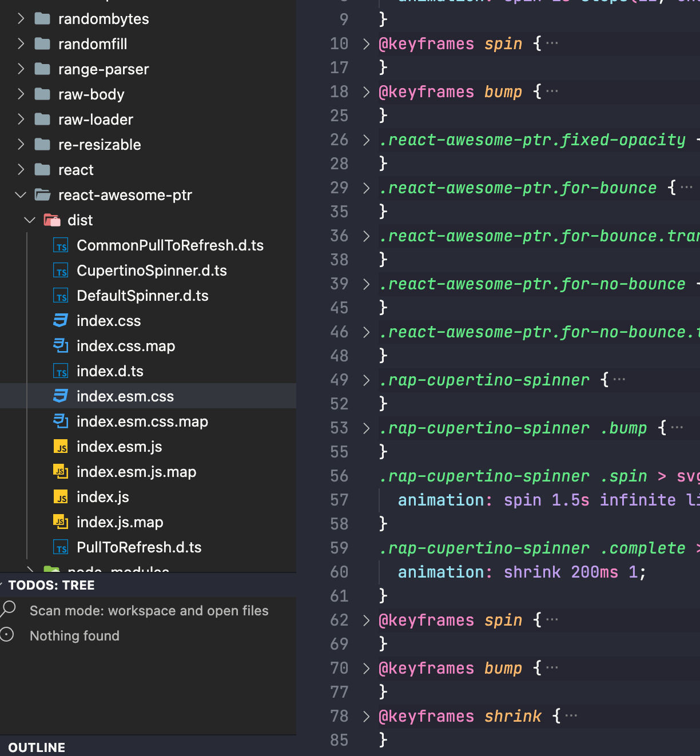
Task: Click the JS icon for index.esm.js
Action: [61, 447]
